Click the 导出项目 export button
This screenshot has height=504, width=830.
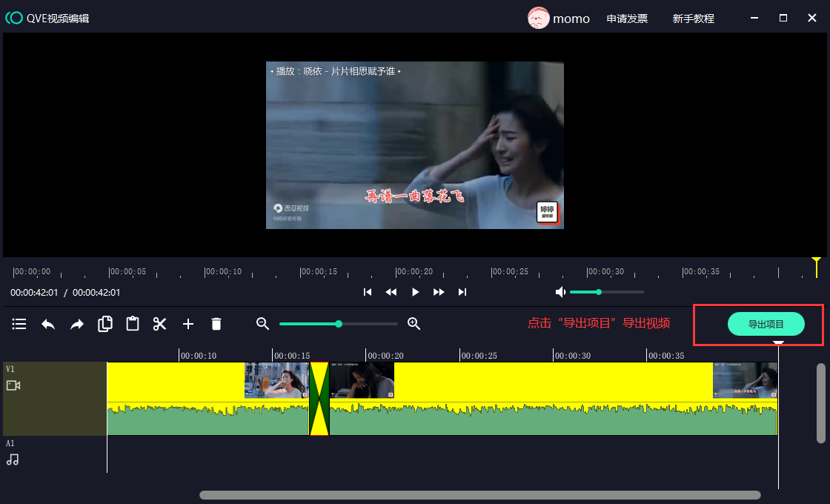[766, 324]
